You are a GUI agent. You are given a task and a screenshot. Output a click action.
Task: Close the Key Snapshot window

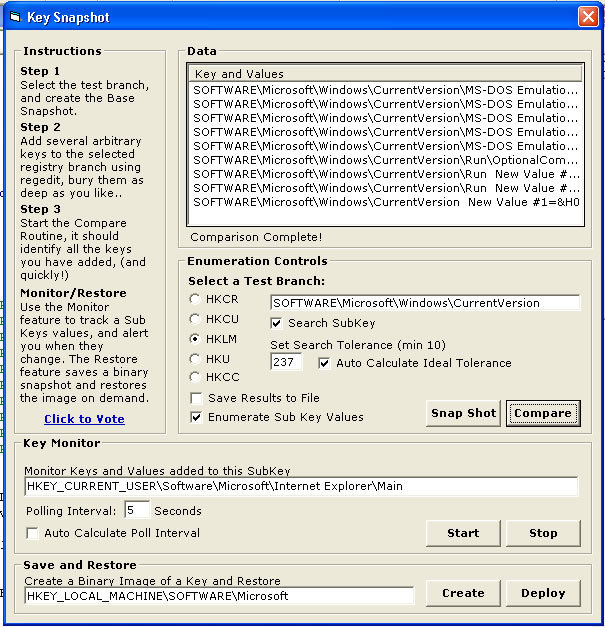coord(588,17)
